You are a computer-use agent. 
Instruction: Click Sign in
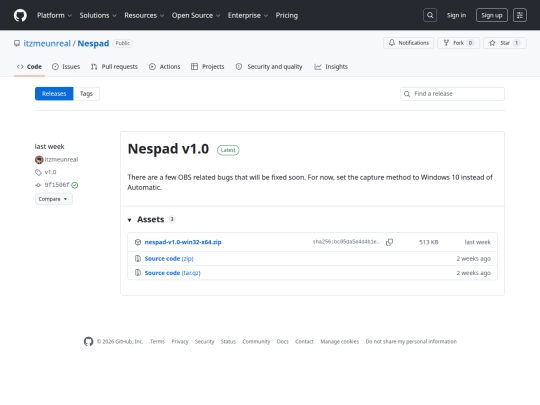pyautogui.click(x=456, y=15)
